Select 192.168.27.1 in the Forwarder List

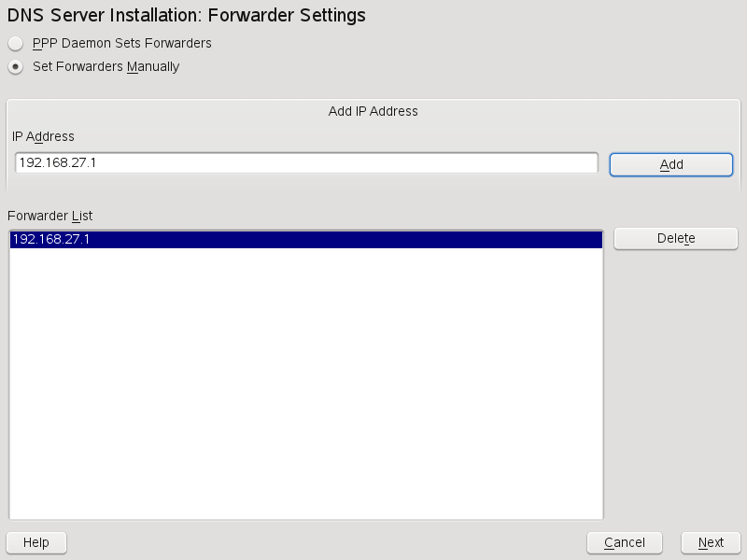(51, 240)
